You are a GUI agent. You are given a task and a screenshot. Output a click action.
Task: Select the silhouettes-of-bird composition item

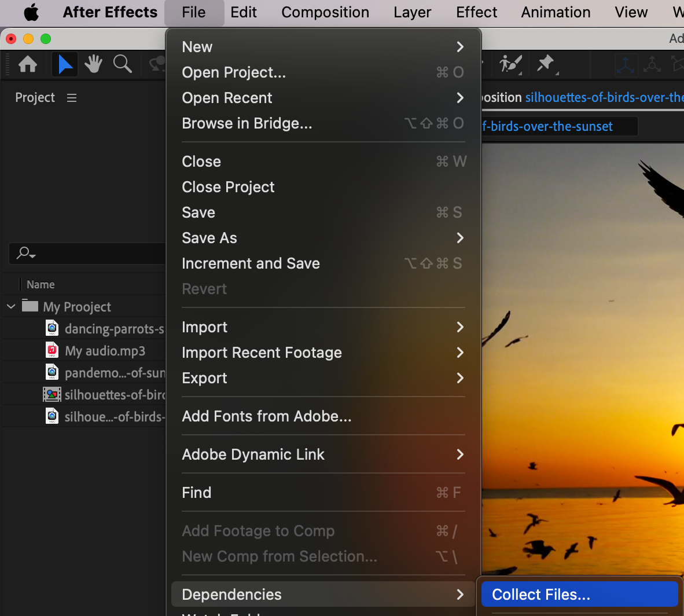click(x=115, y=395)
